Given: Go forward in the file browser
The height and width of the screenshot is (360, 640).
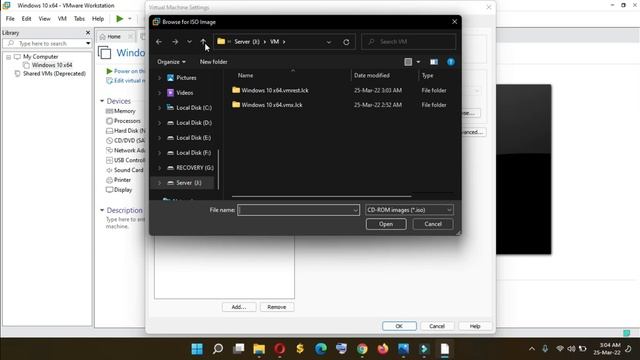Looking at the screenshot, I should [175, 42].
